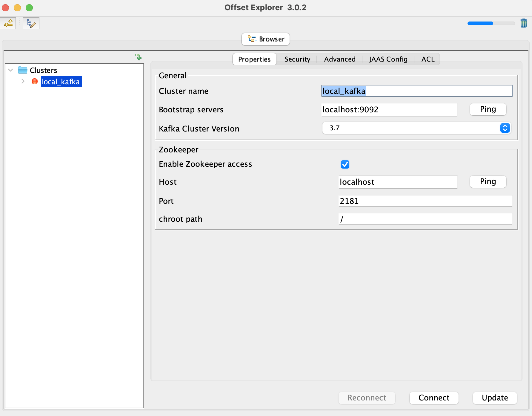Click the Update button
532x416 pixels.
[x=495, y=398]
